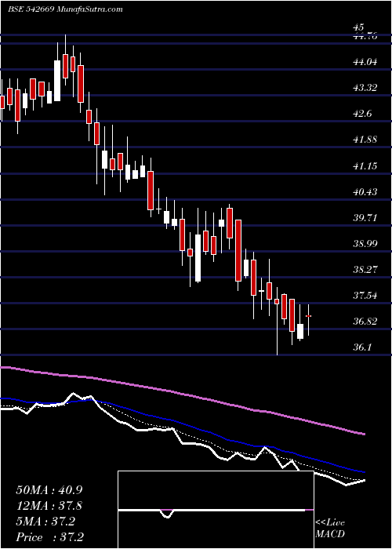
Task: Click the 50MA : 40.9 reading
Action: (49, 490)
